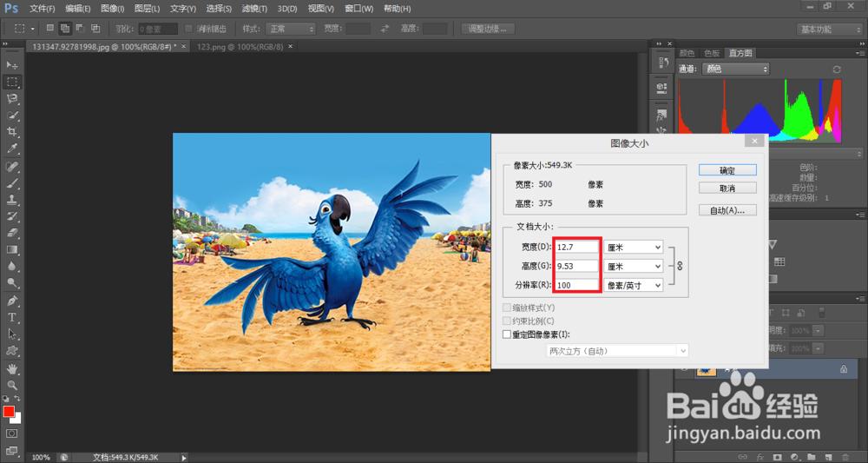Open the History panel icon
The height and width of the screenshot is (463, 868).
(x=661, y=63)
